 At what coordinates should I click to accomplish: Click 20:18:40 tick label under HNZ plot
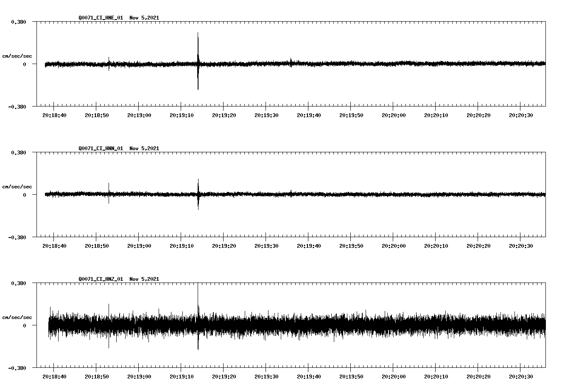coord(54,376)
